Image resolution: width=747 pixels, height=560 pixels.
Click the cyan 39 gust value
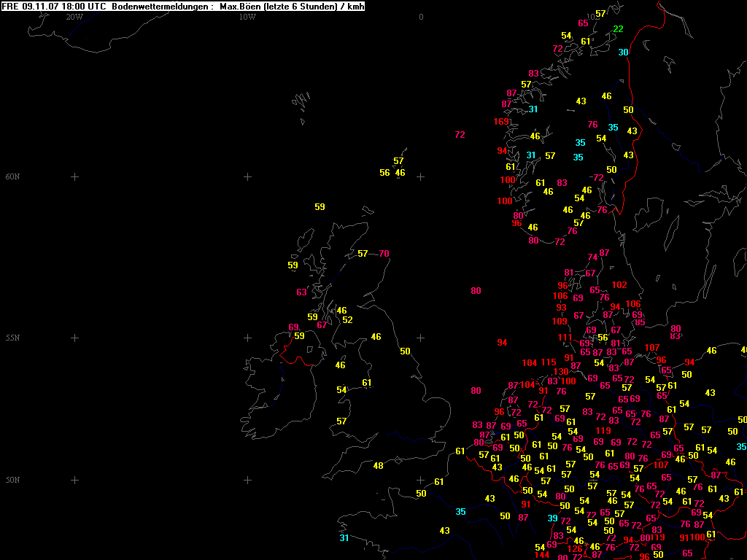pyautogui.click(x=552, y=518)
